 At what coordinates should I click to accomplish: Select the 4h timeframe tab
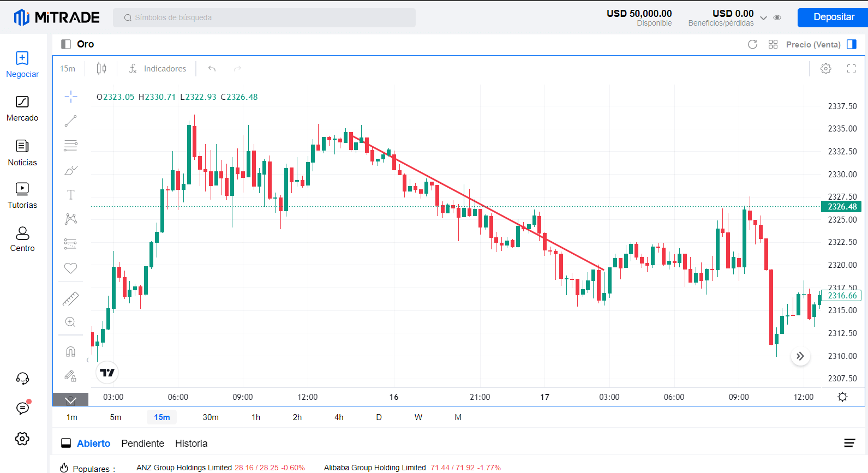339,417
